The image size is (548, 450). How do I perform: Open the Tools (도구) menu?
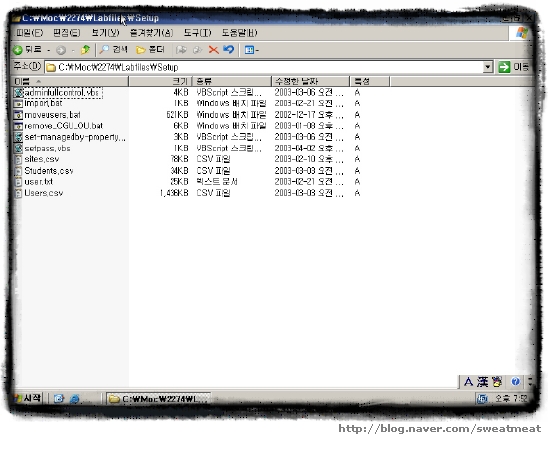(x=197, y=33)
